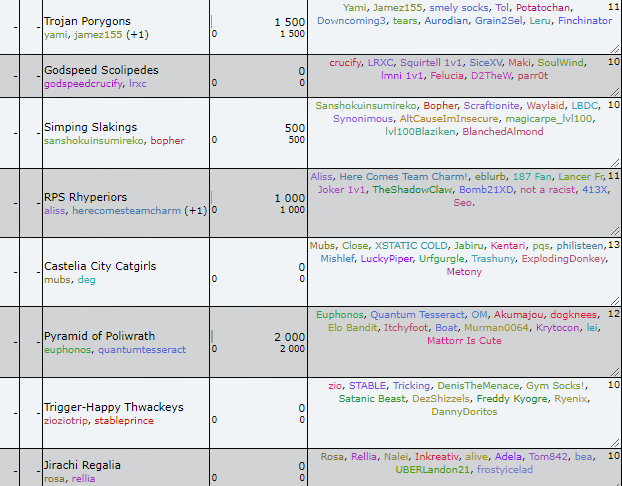Open manager stableprince link
622x486 pixels.
pyautogui.click(x=124, y=421)
